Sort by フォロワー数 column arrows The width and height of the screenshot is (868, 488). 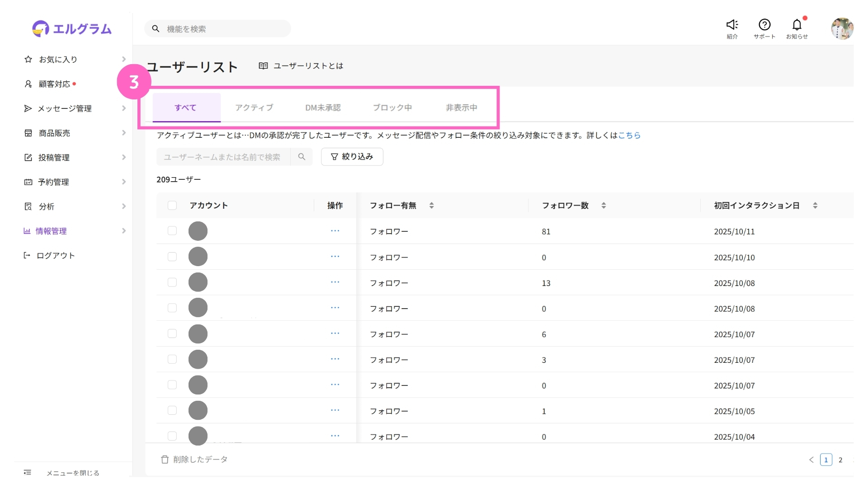[x=604, y=206]
